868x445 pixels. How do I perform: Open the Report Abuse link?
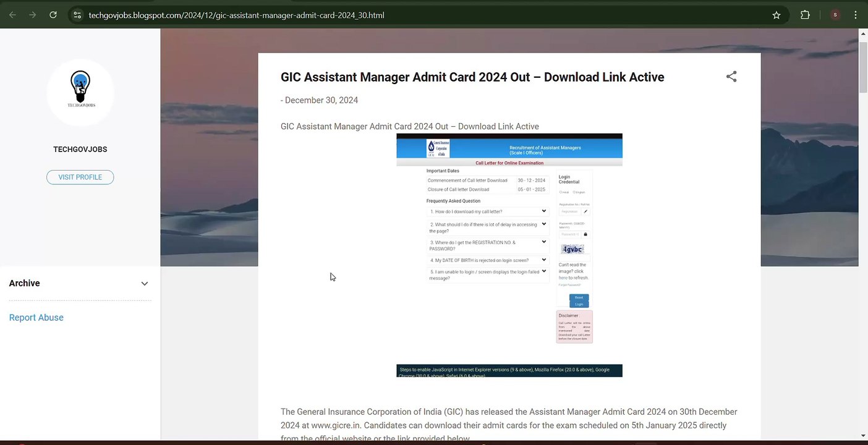pyautogui.click(x=36, y=318)
